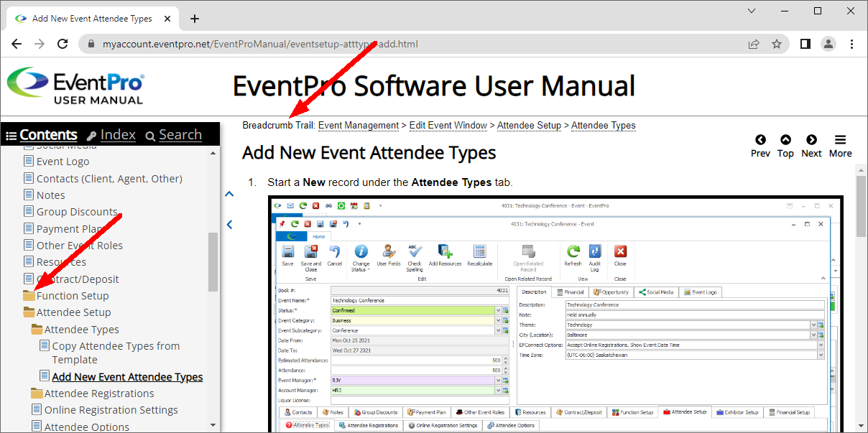
Task: Share this page via the share icon
Action: (x=754, y=44)
